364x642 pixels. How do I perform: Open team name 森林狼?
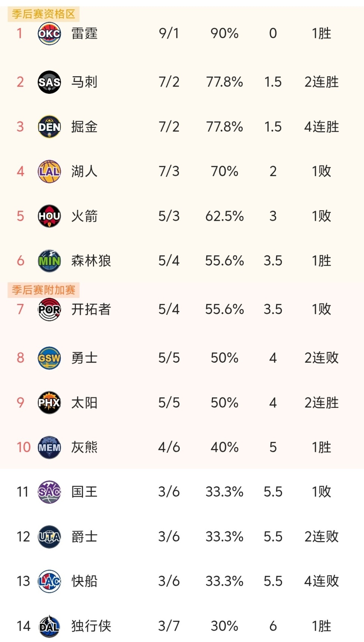pyautogui.click(x=91, y=261)
